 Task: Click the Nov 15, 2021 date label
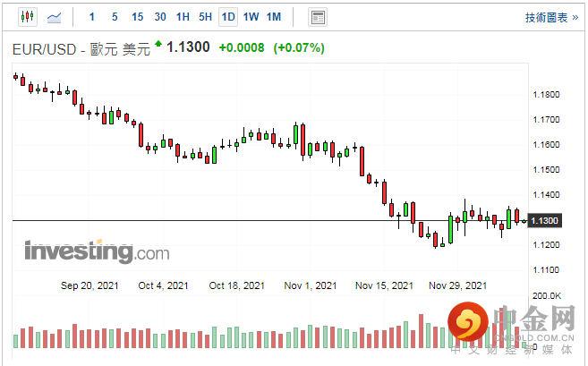click(384, 285)
